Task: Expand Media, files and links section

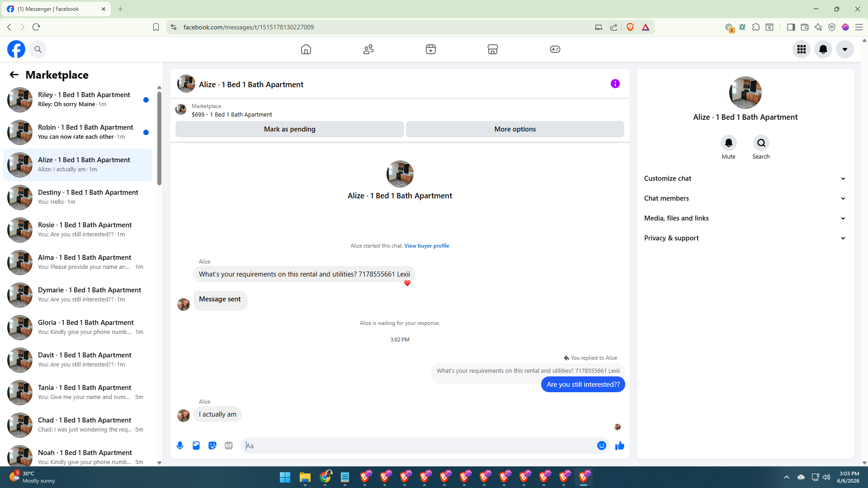Action: (x=745, y=218)
